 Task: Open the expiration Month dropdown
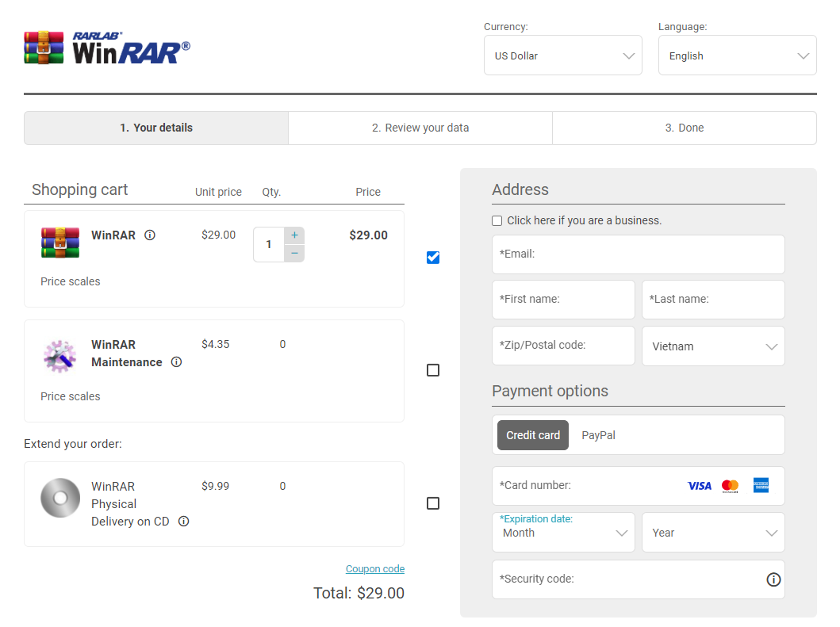(x=563, y=532)
